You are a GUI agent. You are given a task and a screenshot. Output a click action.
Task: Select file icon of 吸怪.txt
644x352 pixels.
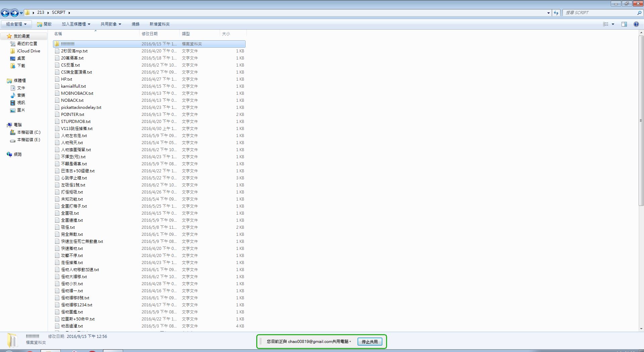(57, 227)
